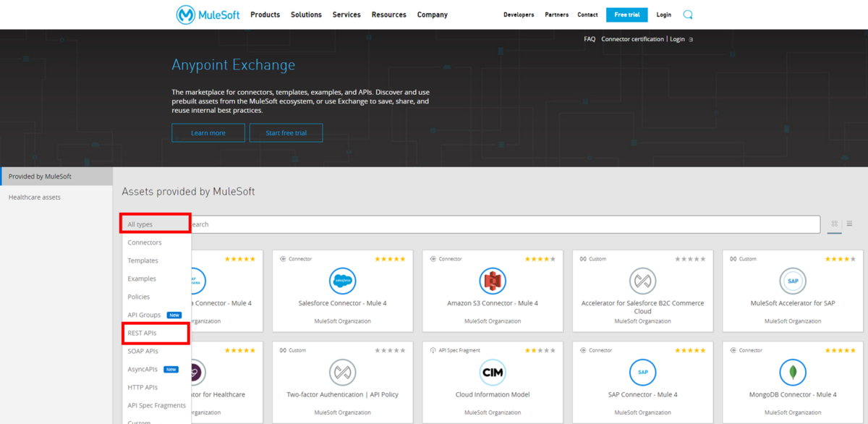
Task: Click star rating on Salesforce Connector card
Action: point(390,259)
